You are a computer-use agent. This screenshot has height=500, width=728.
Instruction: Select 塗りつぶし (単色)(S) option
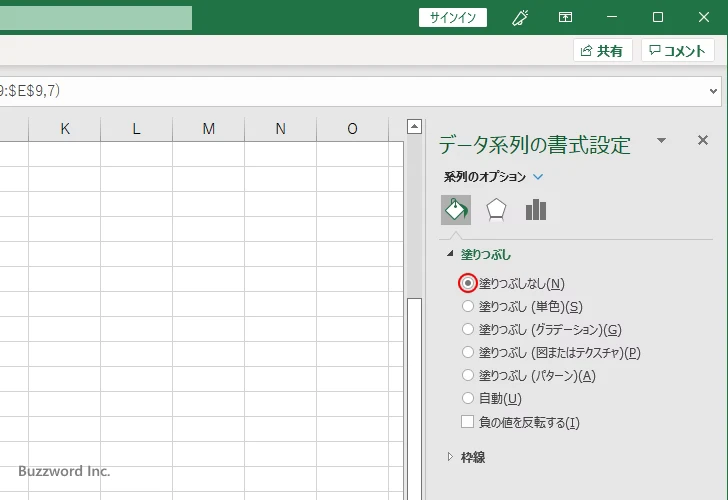click(468, 306)
